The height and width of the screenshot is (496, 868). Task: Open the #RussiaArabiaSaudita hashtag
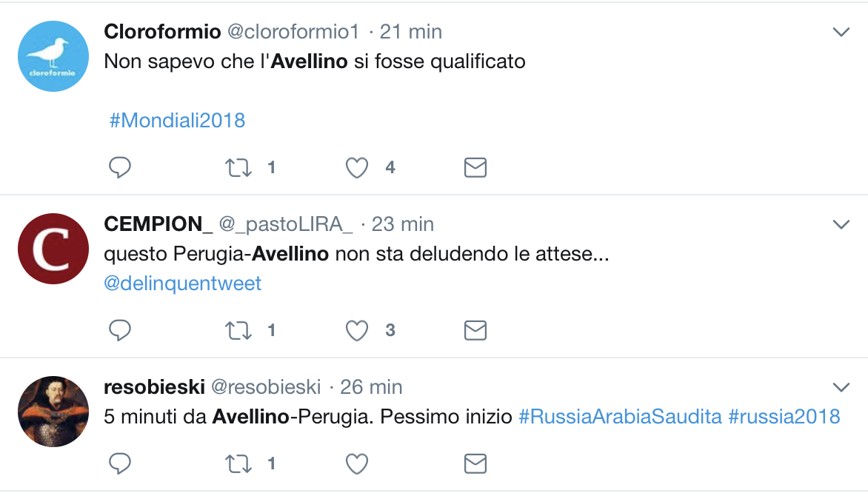(620, 416)
